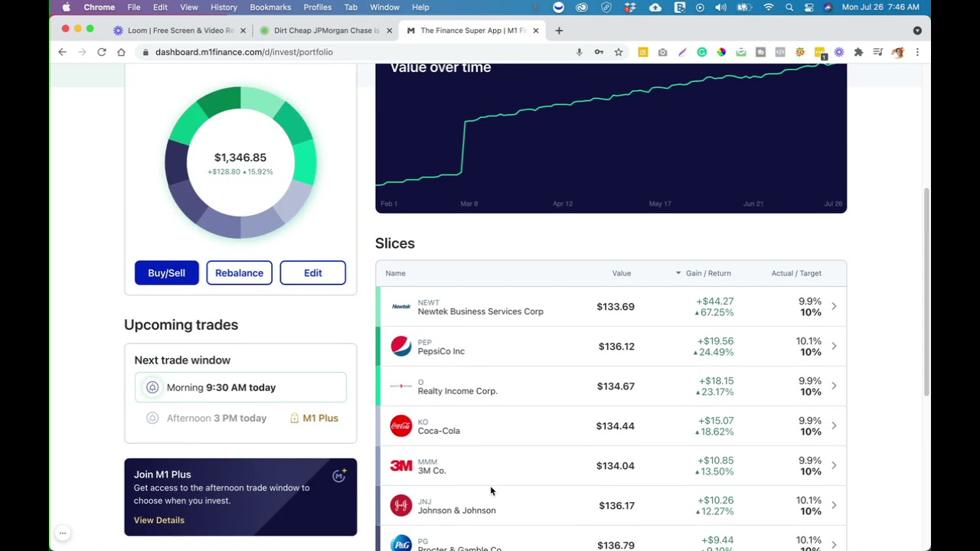Screen dimensions: 980x551
Task: Click the Buy/Sell button
Action: [167, 273]
